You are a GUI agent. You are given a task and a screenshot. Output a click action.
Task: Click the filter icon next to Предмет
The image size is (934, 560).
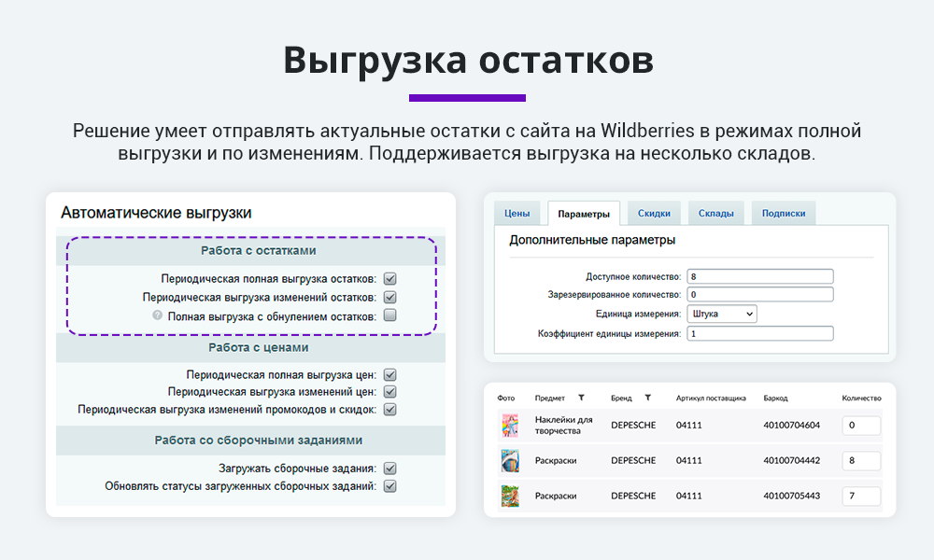581,398
